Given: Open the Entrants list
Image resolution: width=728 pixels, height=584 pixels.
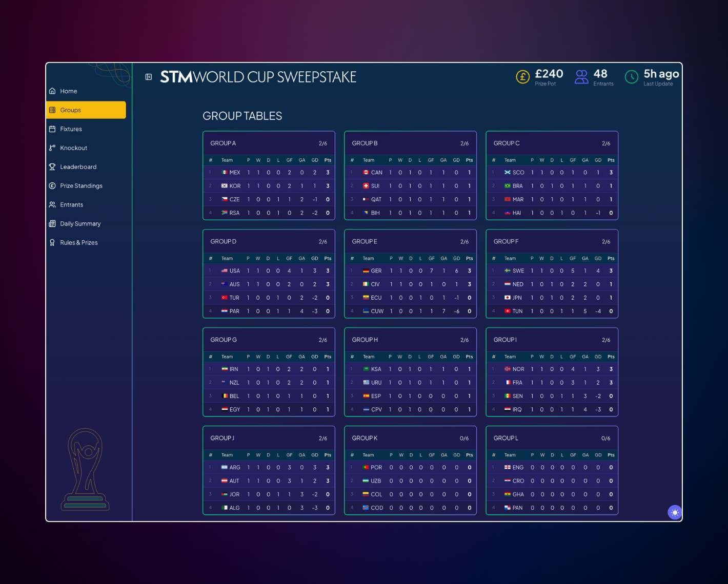Looking at the screenshot, I should 86,205.
